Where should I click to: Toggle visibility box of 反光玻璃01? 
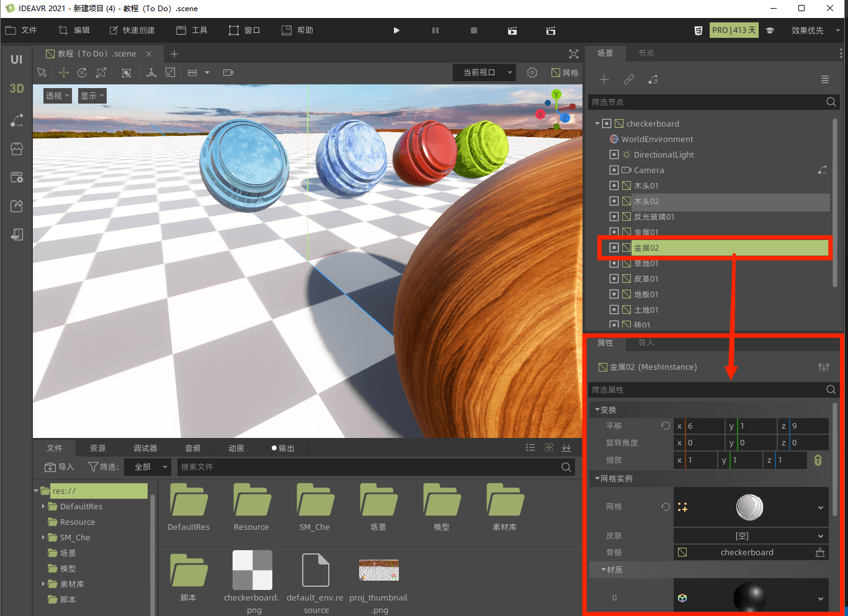pyautogui.click(x=614, y=216)
